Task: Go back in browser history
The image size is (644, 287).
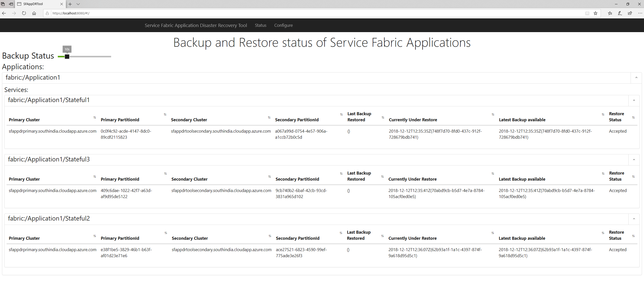Action: click(x=4, y=13)
